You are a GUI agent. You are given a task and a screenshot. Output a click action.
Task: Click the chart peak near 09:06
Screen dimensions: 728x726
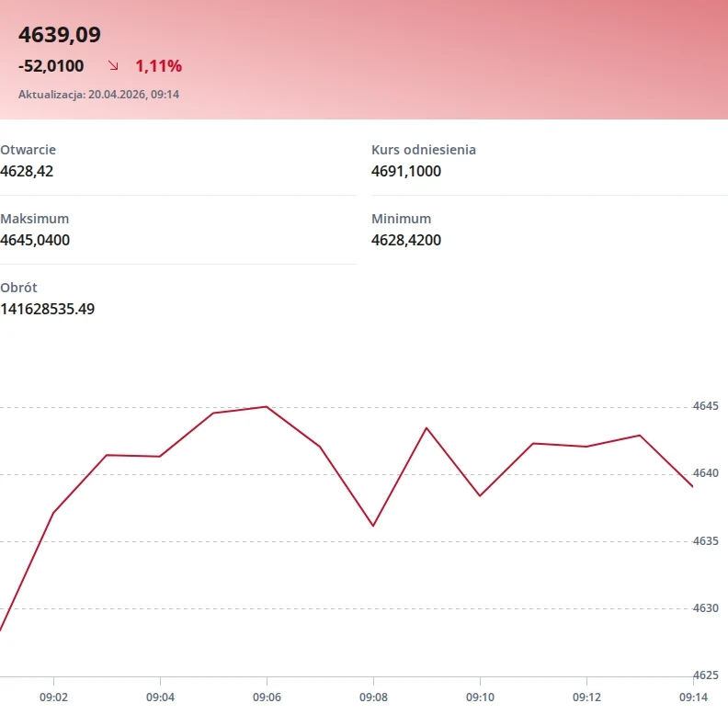[266, 406]
